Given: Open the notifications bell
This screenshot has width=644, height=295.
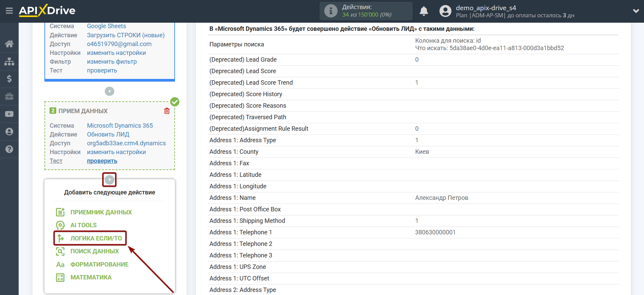Looking at the screenshot, I should 424,11.
